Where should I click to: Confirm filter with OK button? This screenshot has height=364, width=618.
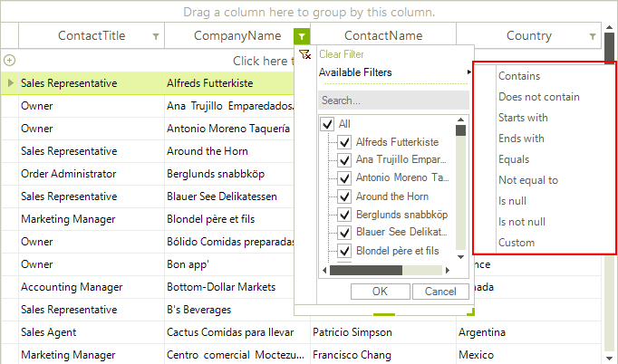(x=380, y=292)
